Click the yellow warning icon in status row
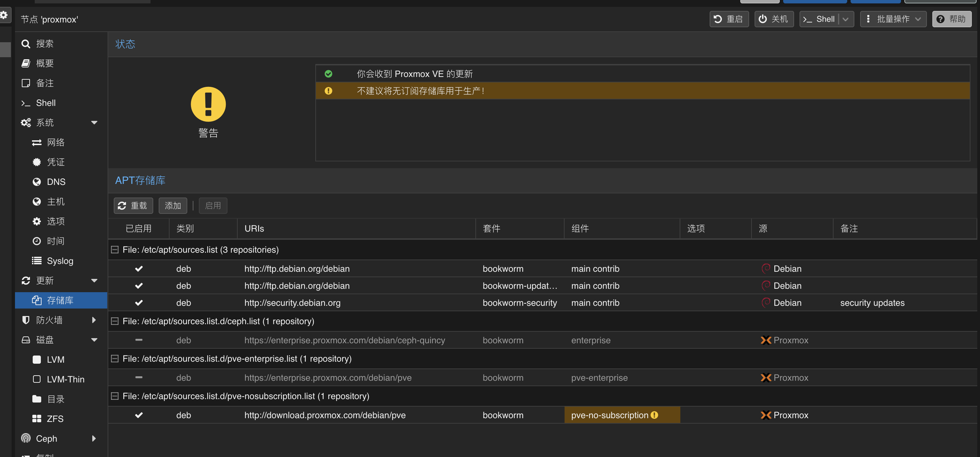The width and height of the screenshot is (980, 457). 328,91
